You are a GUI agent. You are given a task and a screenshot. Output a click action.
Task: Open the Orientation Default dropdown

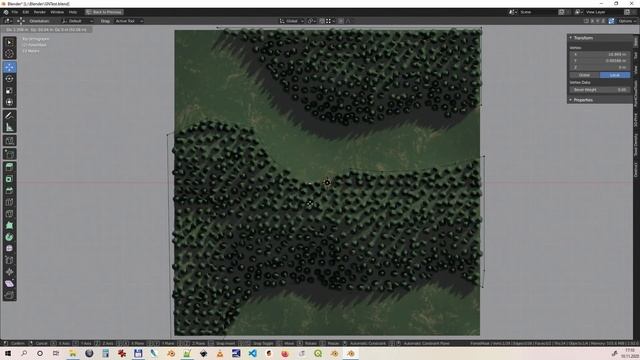point(77,21)
